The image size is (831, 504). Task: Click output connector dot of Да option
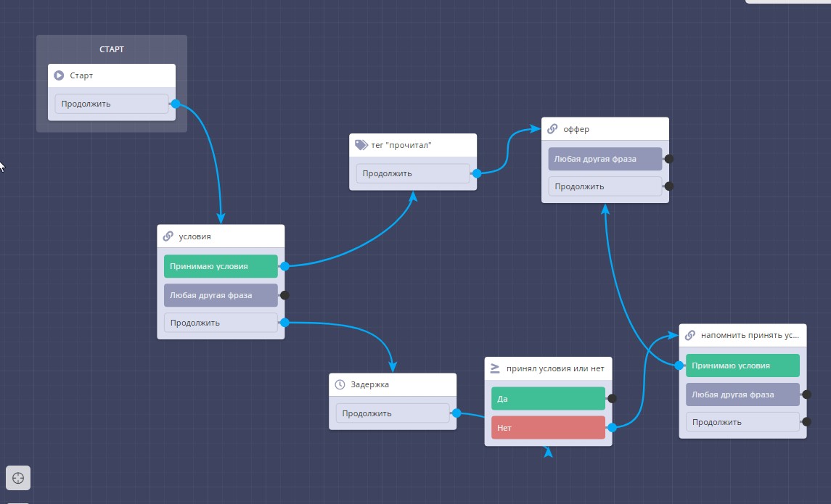click(x=612, y=398)
